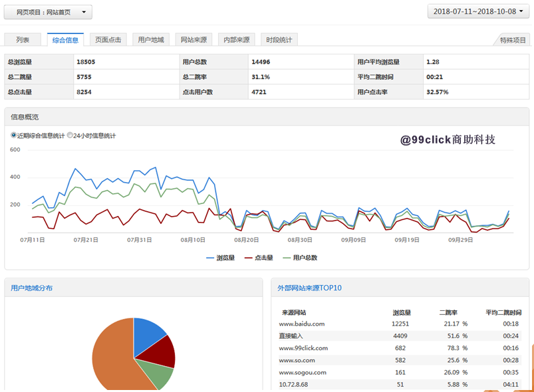Switch to the 网站来源 tab
534x392 pixels.
[194, 40]
